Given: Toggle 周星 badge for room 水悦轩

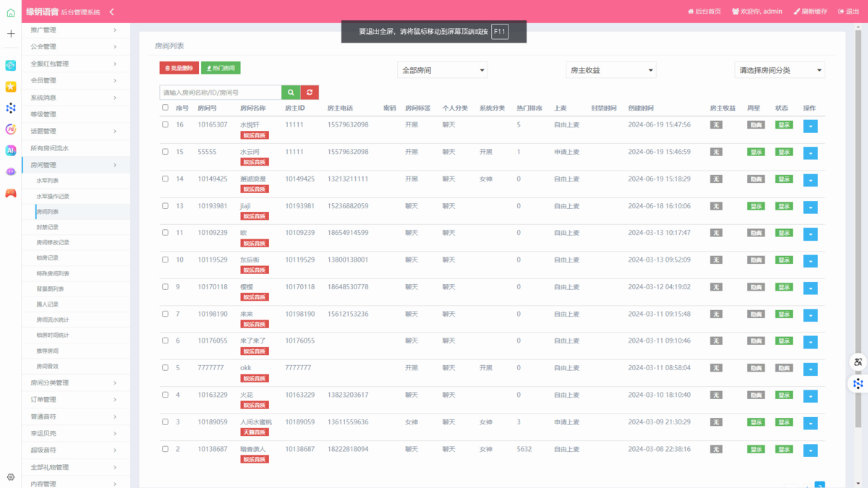Looking at the screenshot, I should pos(755,125).
